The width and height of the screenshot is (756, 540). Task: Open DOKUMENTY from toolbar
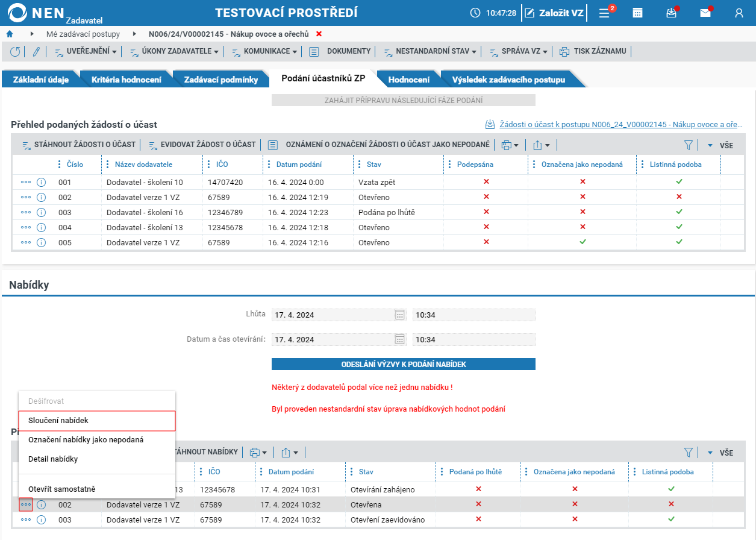click(340, 52)
